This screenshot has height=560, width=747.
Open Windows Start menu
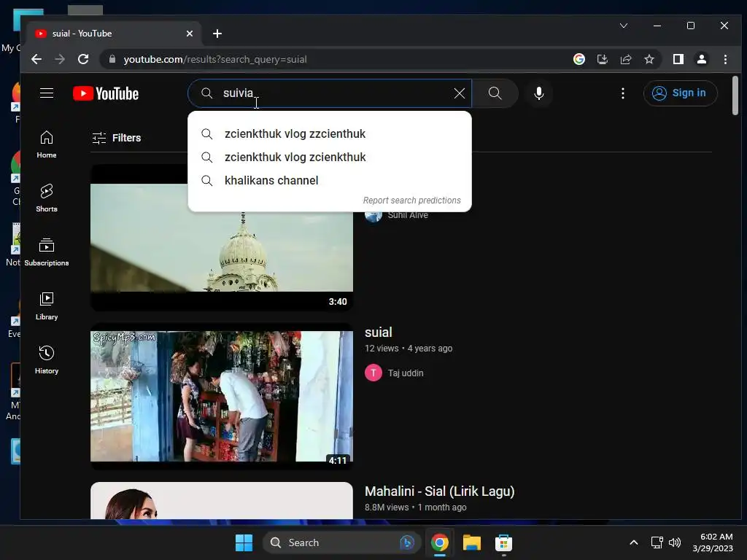tap(244, 542)
